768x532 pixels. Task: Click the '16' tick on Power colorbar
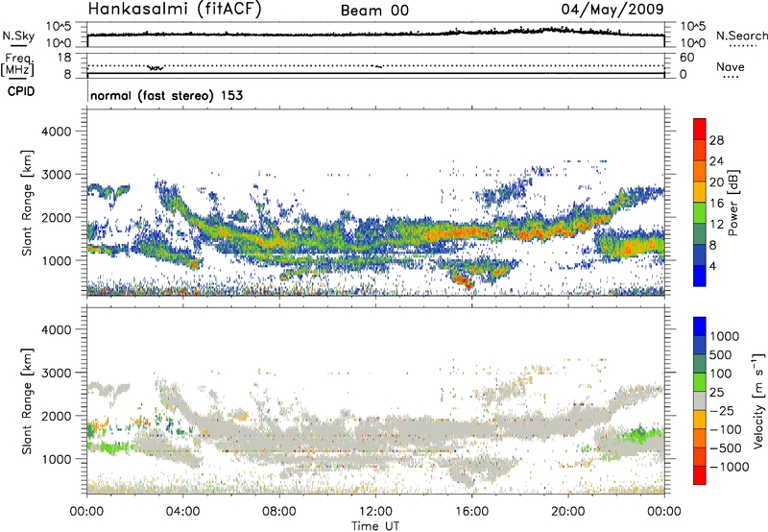point(716,204)
